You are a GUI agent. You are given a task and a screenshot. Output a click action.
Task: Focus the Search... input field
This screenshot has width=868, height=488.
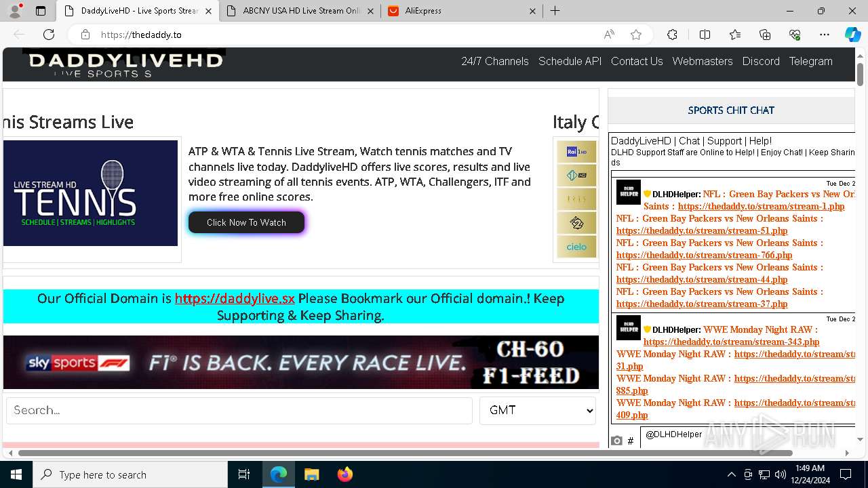[239, 411]
